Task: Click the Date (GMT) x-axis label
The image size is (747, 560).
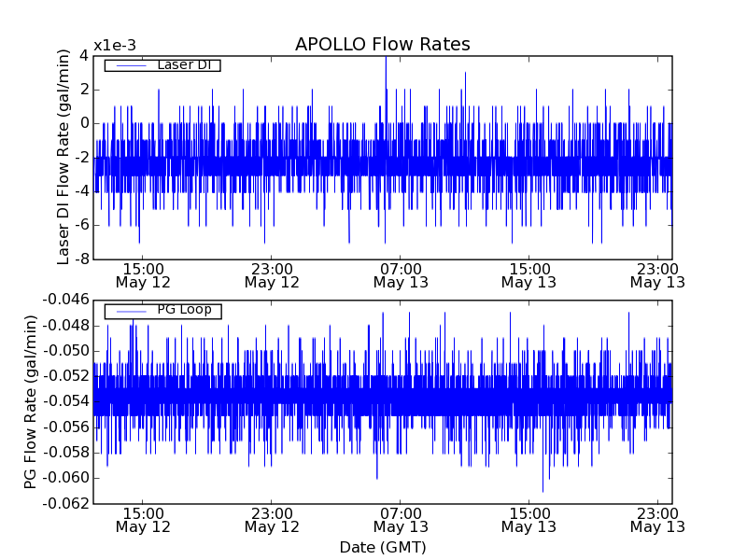Action: (x=382, y=547)
